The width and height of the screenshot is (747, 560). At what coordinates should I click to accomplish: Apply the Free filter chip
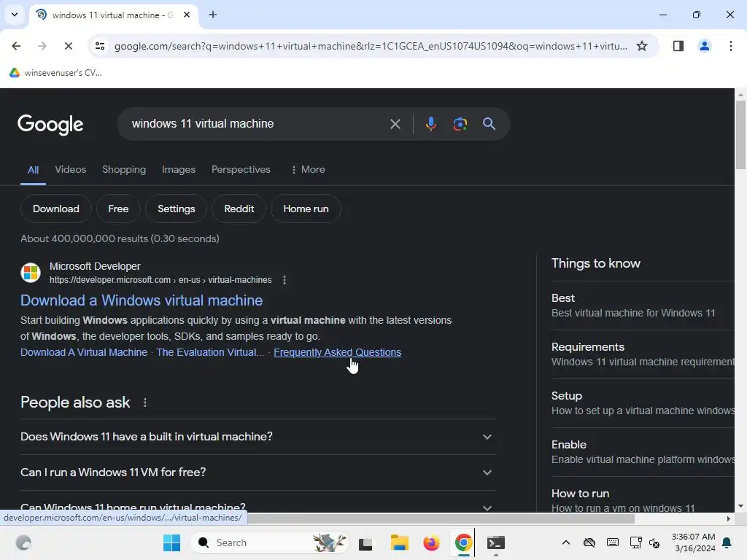tap(118, 209)
